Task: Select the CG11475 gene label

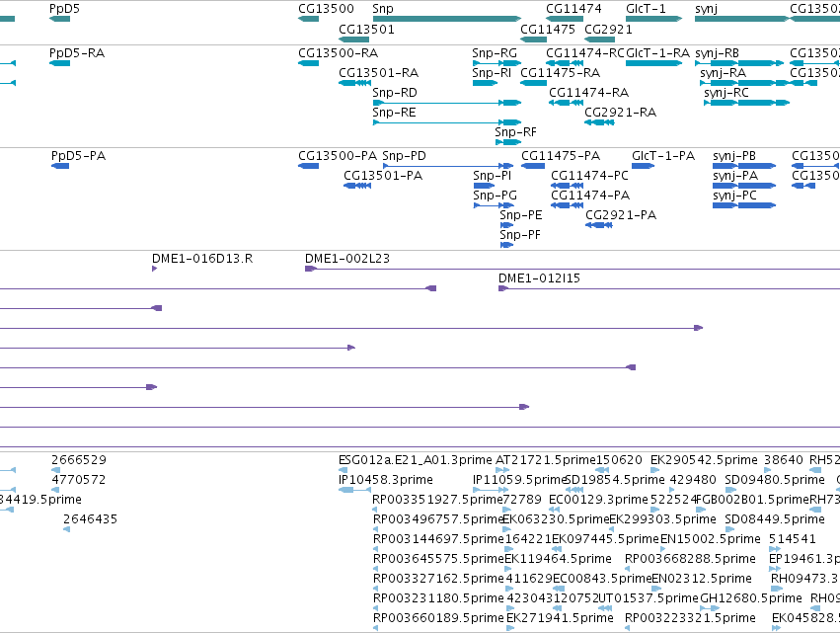Action: coord(548,29)
